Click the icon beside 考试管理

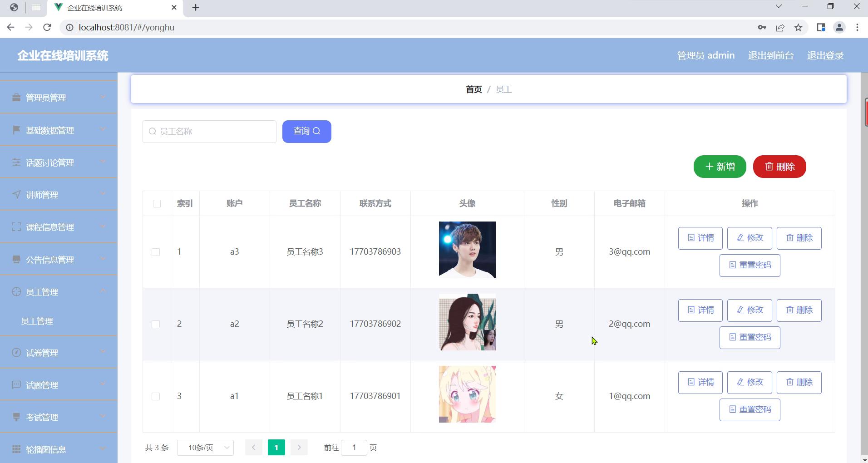[x=16, y=417]
